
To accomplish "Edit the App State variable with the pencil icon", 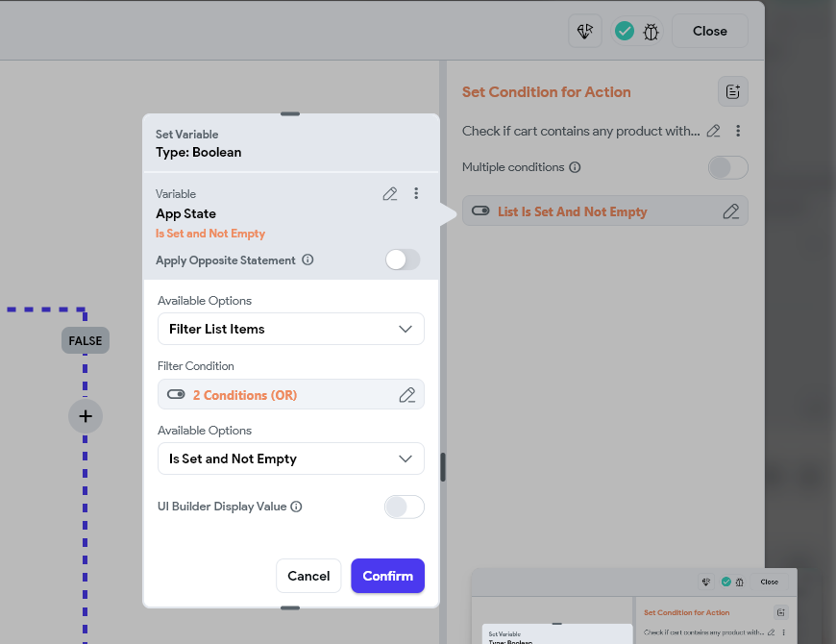I will (390, 193).
